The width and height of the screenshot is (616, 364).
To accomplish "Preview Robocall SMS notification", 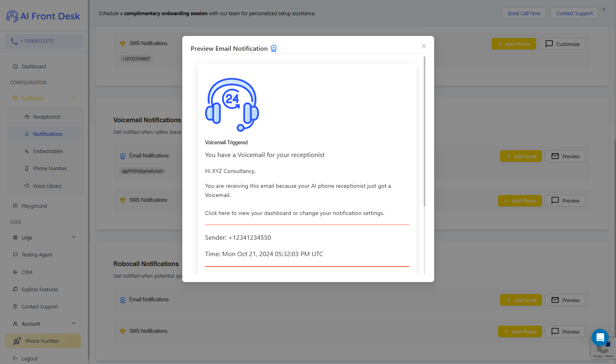I will tap(565, 332).
